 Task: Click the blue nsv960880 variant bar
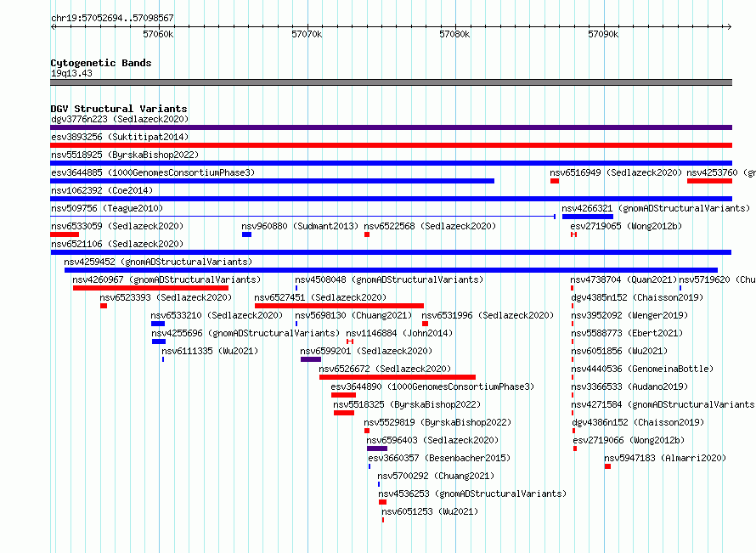click(247, 234)
